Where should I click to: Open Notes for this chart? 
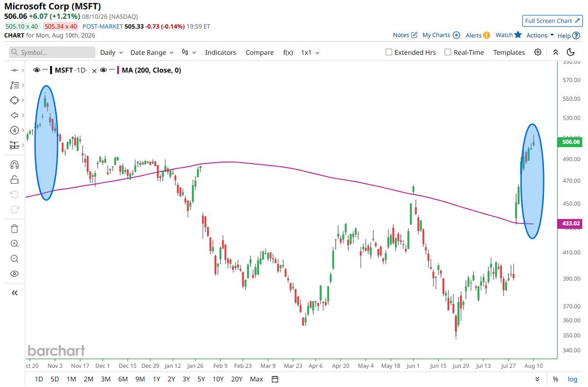tap(405, 35)
